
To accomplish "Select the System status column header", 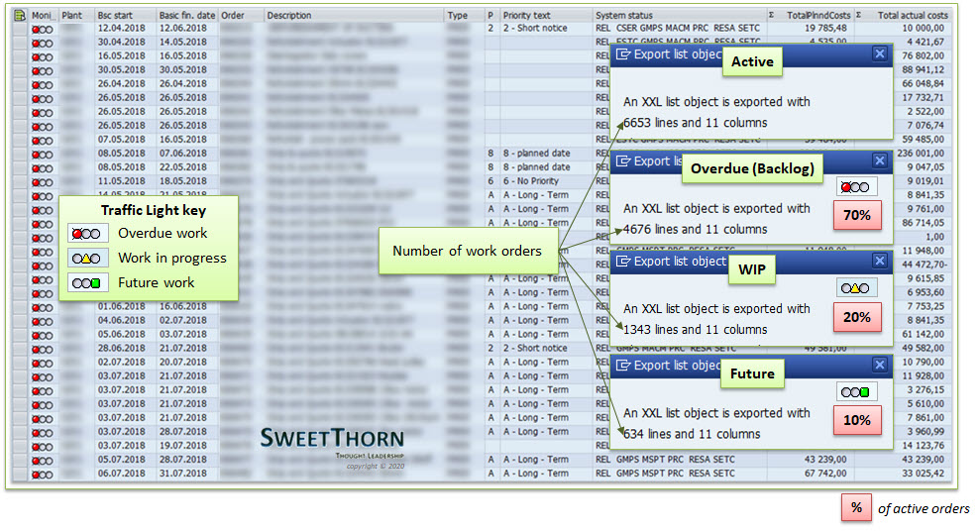I will [x=624, y=16].
